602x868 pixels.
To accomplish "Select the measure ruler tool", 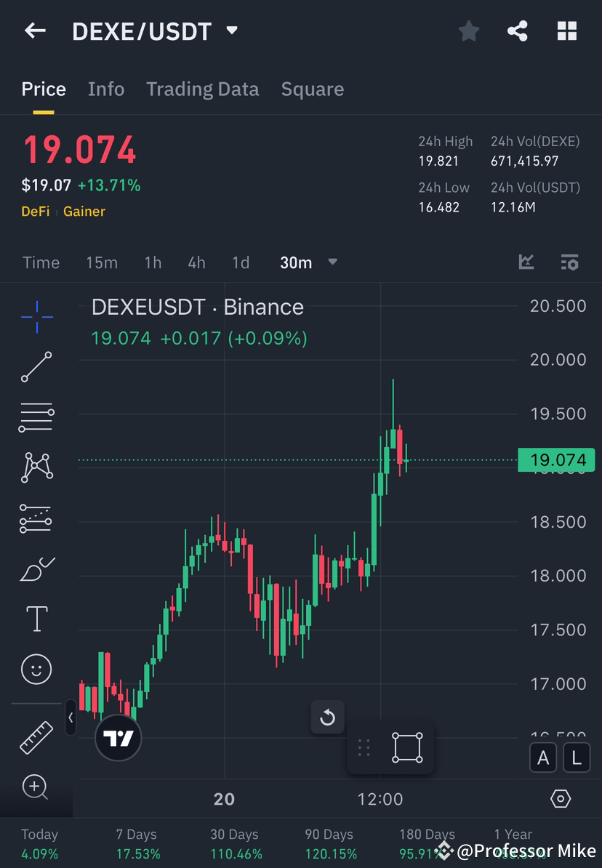I will [x=36, y=736].
